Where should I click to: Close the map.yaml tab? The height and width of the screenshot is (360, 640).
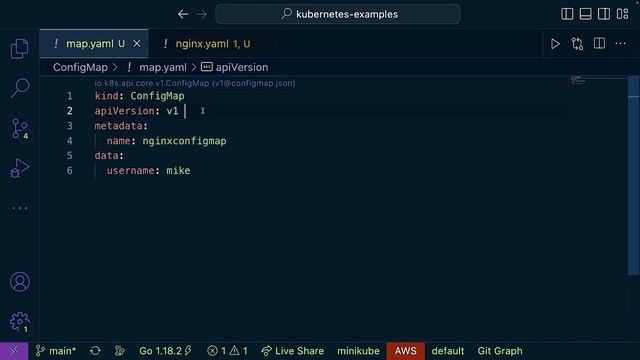[137, 44]
